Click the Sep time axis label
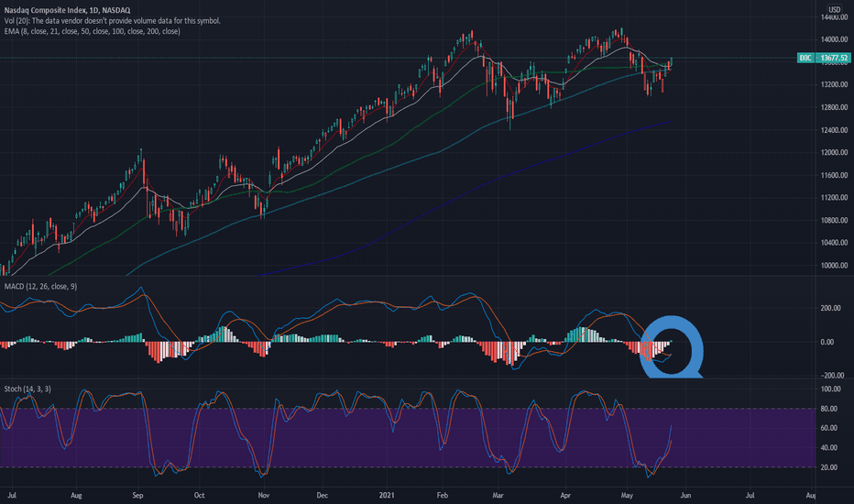Viewport: 854px width, 504px height. tap(137, 495)
